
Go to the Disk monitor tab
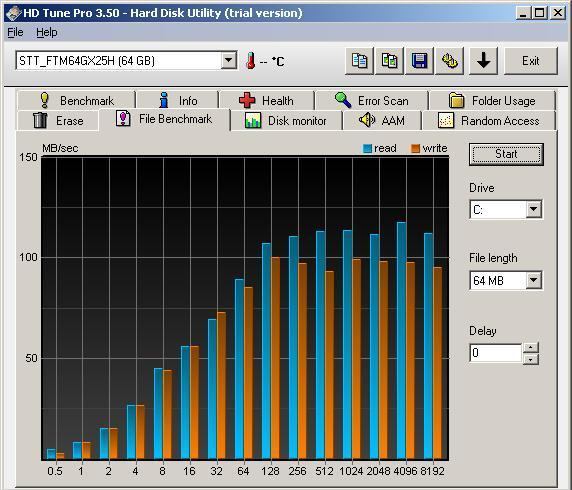(286, 120)
